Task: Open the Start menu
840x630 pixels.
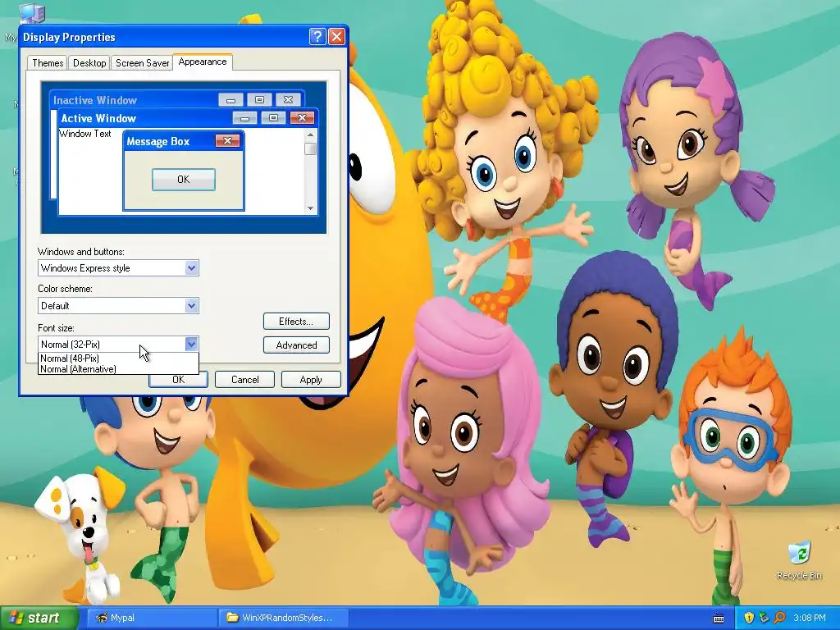Action: click(x=38, y=618)
